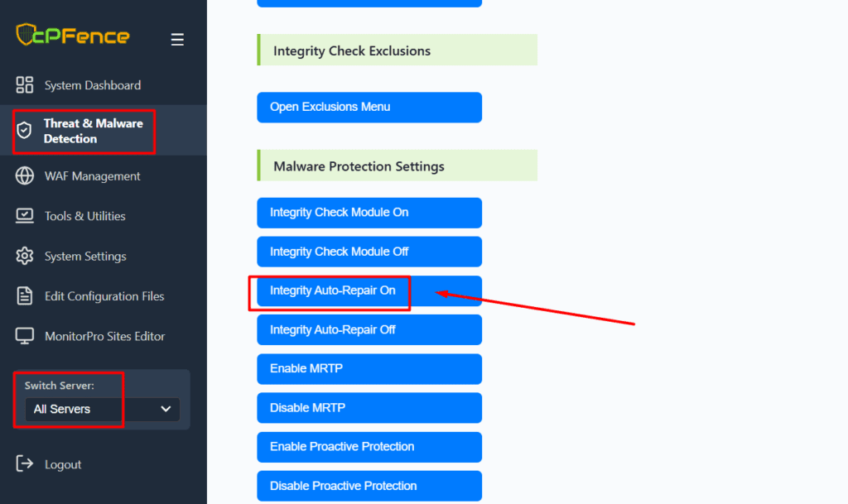848x504 pixels.
Task: Click the cPFence logo
Action: [73, 36]
